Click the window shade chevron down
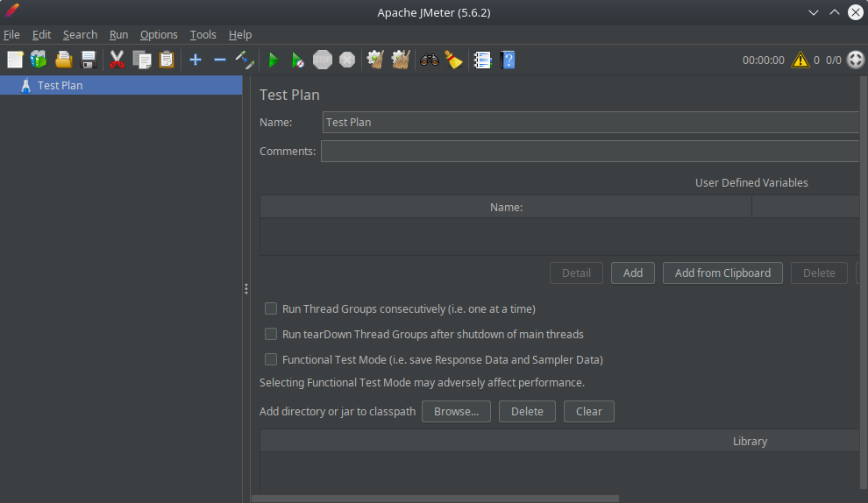The image size is (868, 503). (813, 12)
